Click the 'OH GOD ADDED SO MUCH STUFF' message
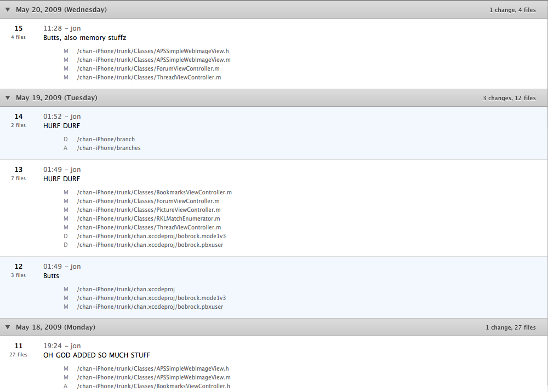548x392 pixels. 96,355
